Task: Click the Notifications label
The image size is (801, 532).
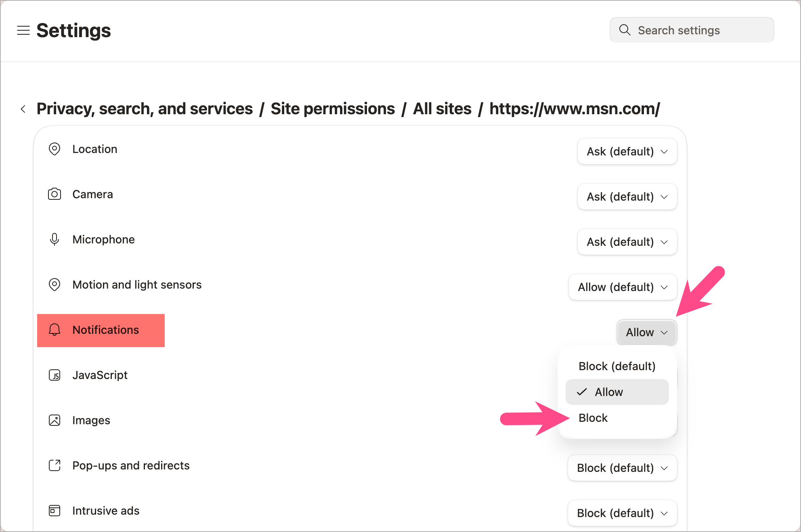Action: point(105,330)
